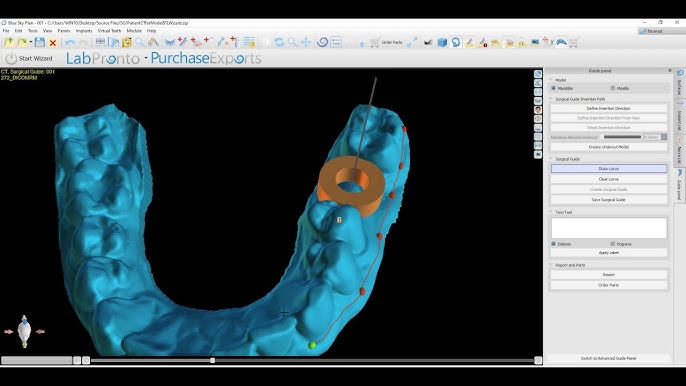Image resolution: width=686 pixels, height=386 pixels.
Task: Click the Undo arrow icon
Action: [70, 42]
